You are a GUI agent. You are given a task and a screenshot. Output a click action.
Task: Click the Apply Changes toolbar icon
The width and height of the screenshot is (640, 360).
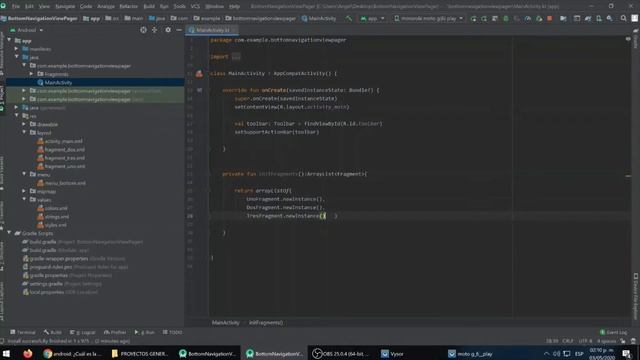[484, 18]
